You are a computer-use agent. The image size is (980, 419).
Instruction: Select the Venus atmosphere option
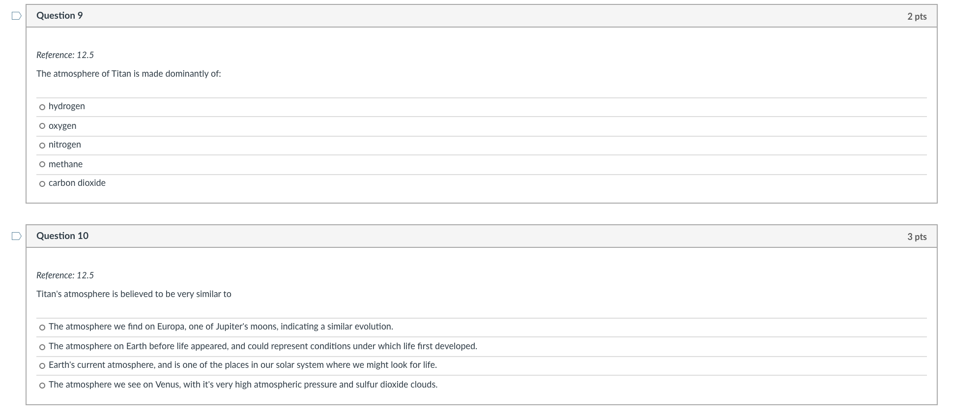42,386
